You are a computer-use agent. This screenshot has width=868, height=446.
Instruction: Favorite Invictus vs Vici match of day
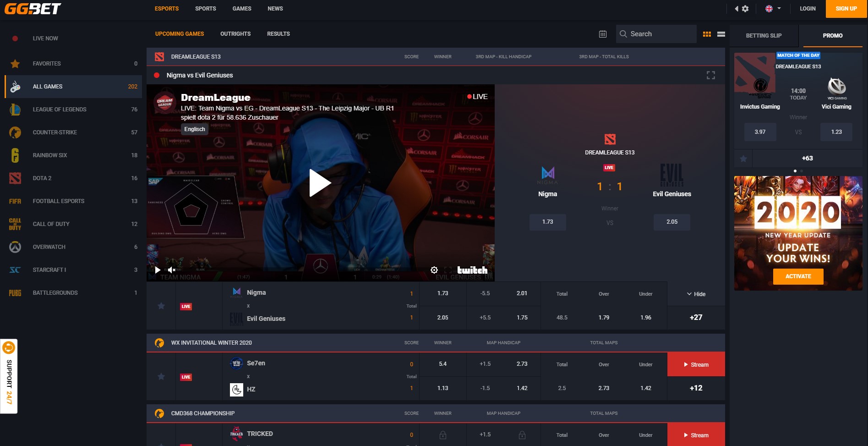coord(743,159)
